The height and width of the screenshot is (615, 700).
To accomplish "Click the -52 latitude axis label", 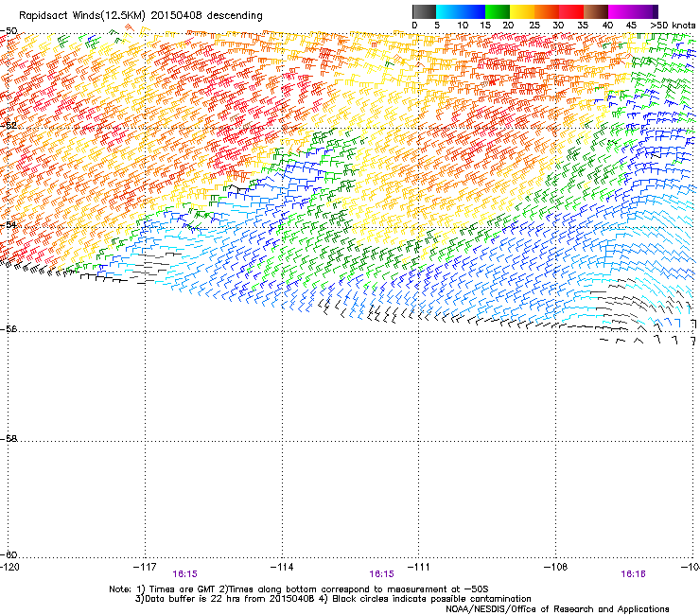I will click(9, 126).
